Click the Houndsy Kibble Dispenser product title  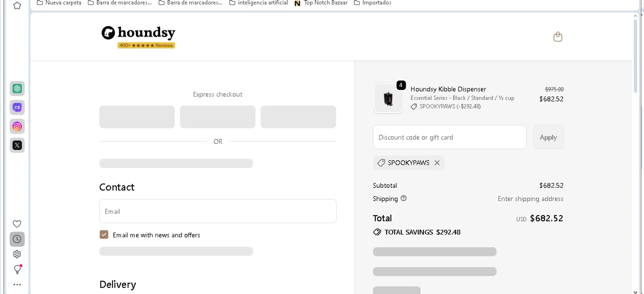click(x=448, y=89)
